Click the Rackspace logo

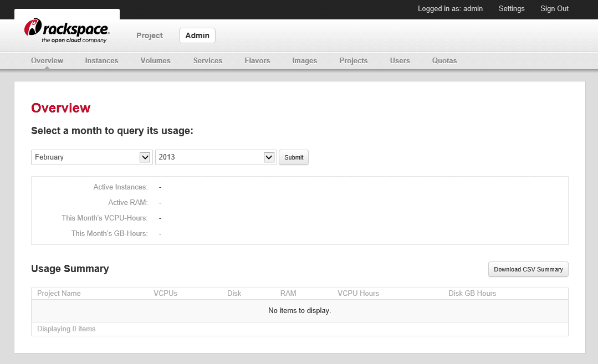(67, 31)
